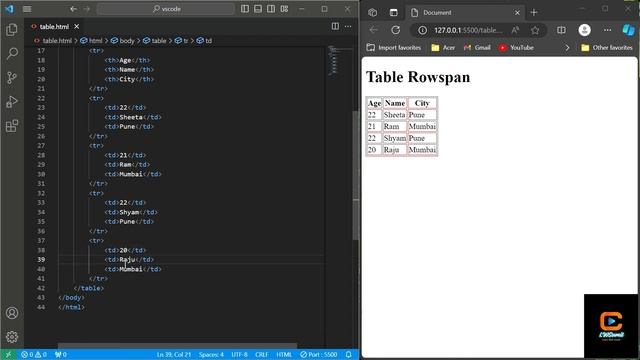Open Manage gear menu in VS Code

point(12,337)
